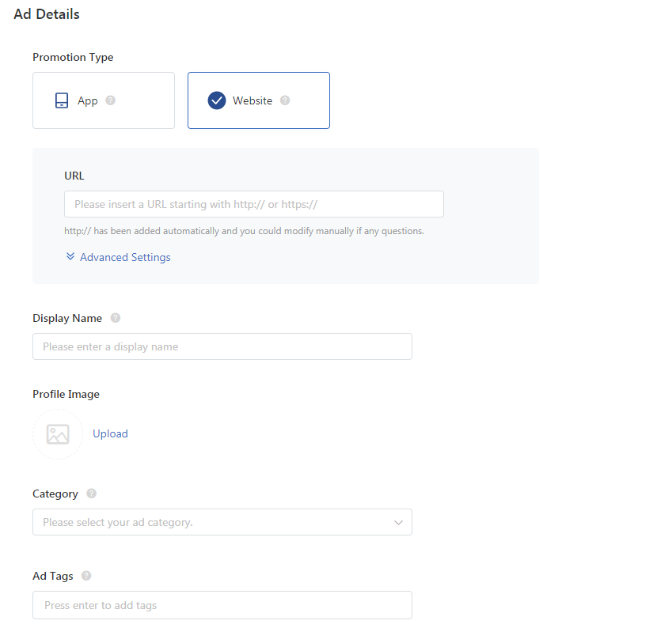Click the Ad Tags input box
Image resolution: width=672 pixels, height=628 pixels.
pyautogui.click(x=222, y=605)
